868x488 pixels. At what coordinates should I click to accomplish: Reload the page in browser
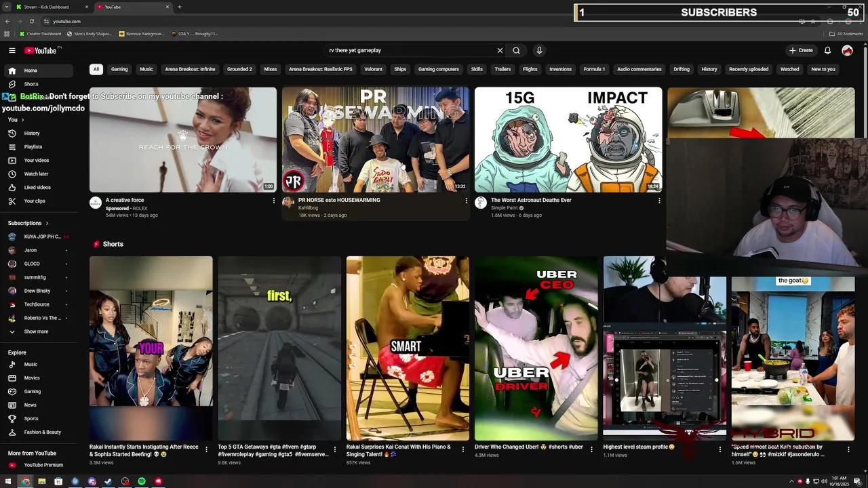click(31, 21)
